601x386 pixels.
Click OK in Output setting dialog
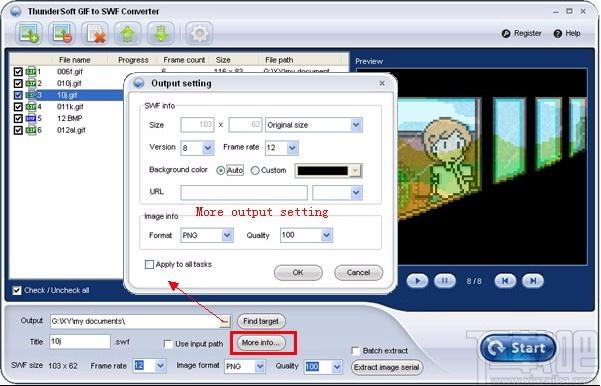click(x=298, y=273)
